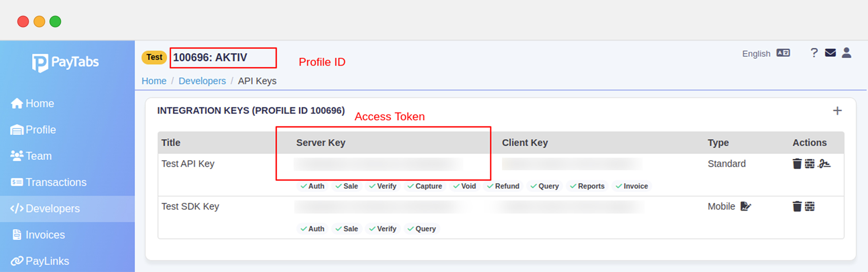Add a new integration key with plus icon
868x272 pixels.
(837, 111)
